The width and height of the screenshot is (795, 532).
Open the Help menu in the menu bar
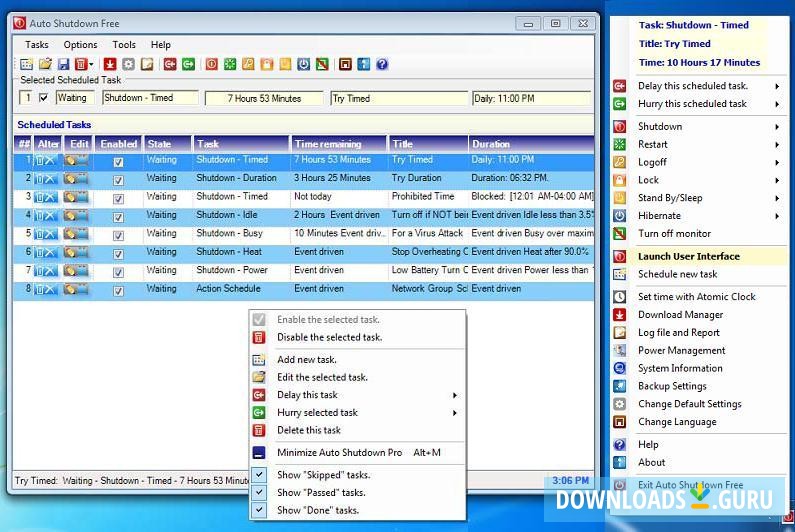tap(161, 45)
